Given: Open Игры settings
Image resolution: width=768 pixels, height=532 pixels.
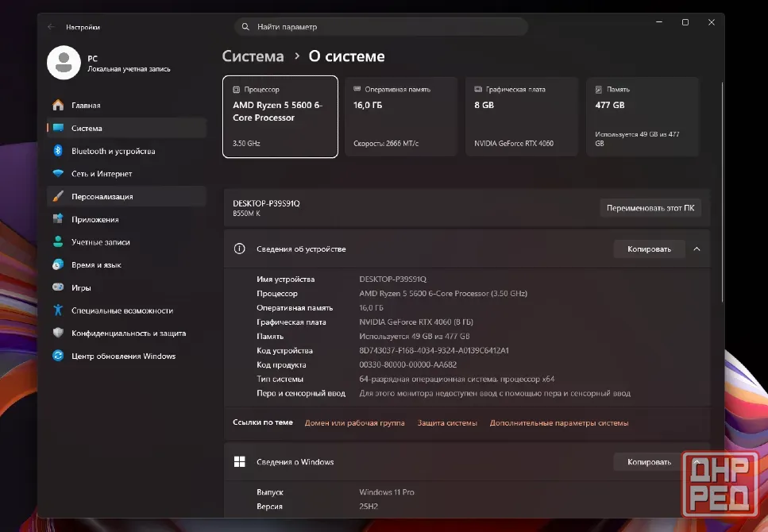Looking at the screenshot, I should coord(126,287).
